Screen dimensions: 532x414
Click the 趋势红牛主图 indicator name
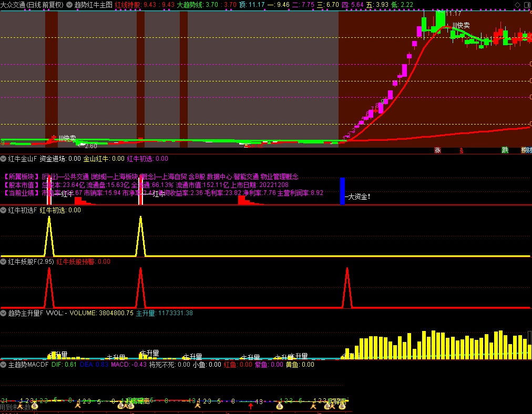coord(93,5)
